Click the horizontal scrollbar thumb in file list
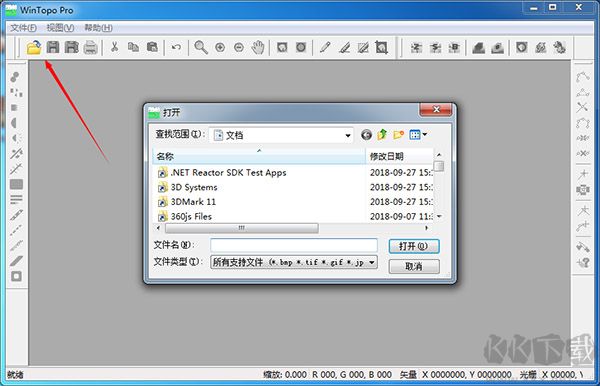 click(241, 228)
